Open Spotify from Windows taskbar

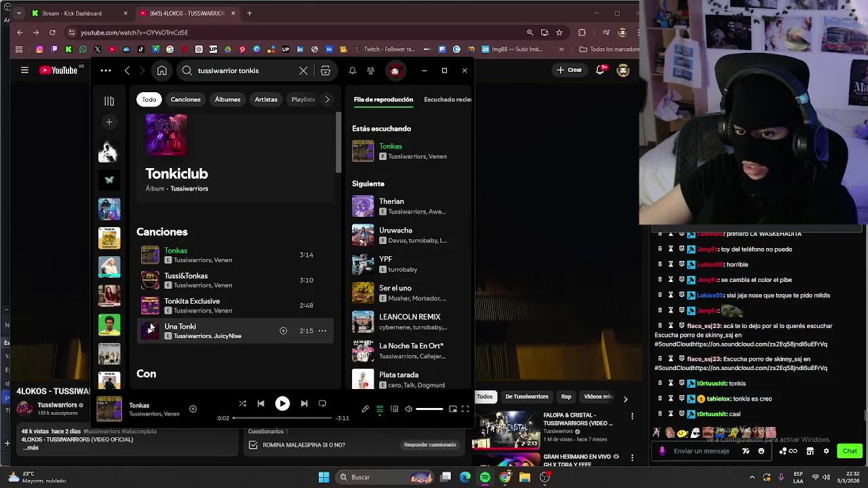(485, 477)
